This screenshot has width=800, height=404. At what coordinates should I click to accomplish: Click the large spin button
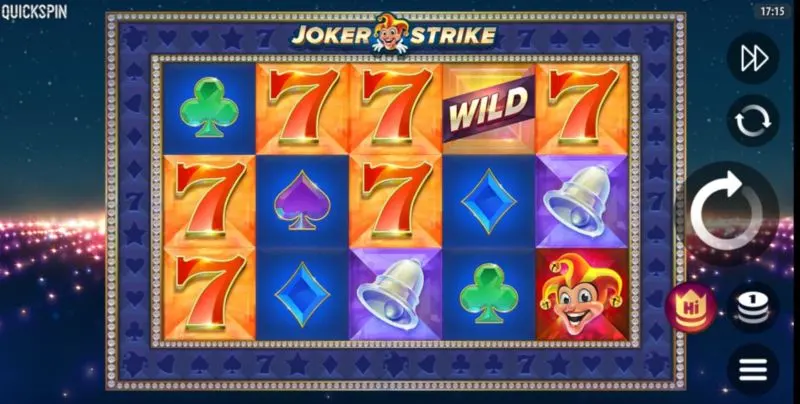pos(729,213)
